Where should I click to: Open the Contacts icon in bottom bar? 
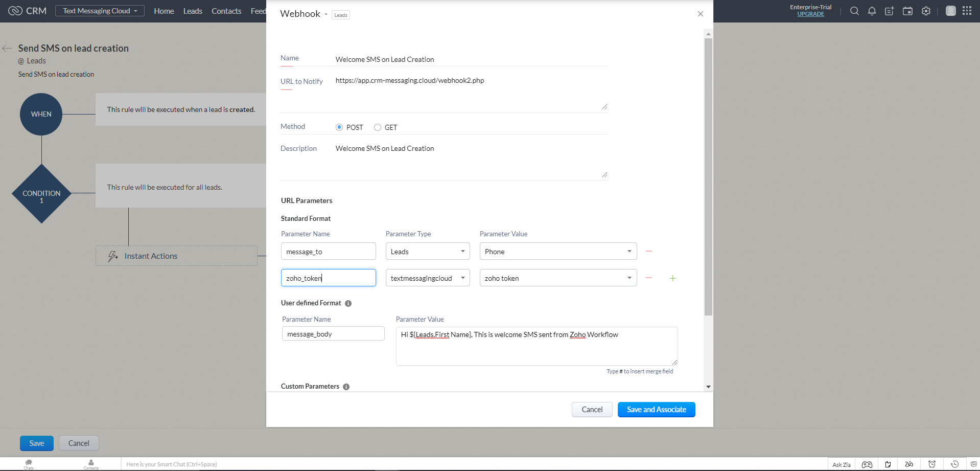[91, 464]
